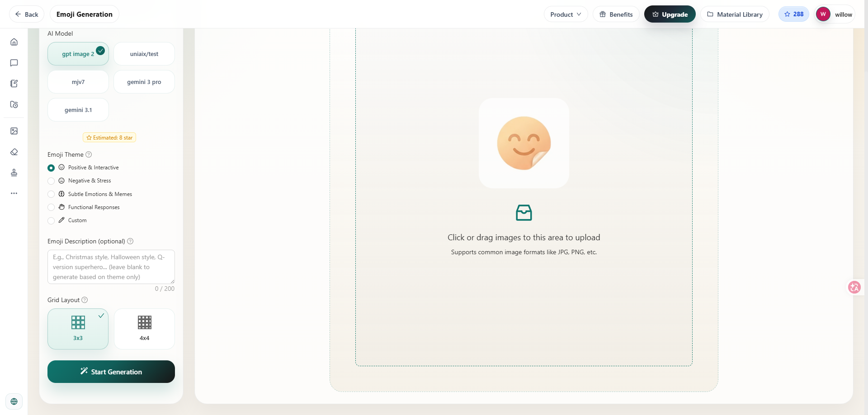Select Negative & Stress theme radio

tap(51, 181)
